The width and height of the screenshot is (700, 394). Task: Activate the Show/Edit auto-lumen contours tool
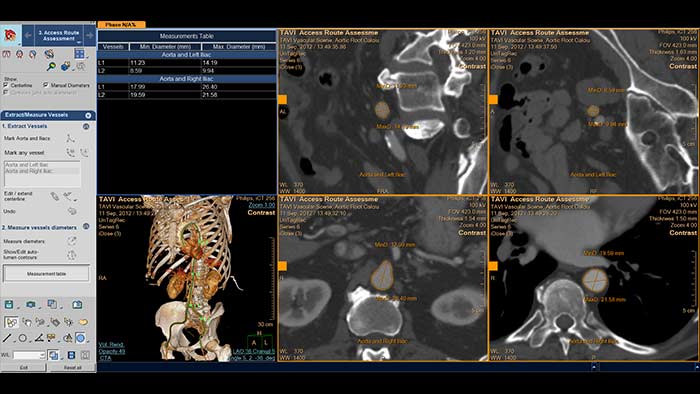pyautogui.click(x=71, y=255)
